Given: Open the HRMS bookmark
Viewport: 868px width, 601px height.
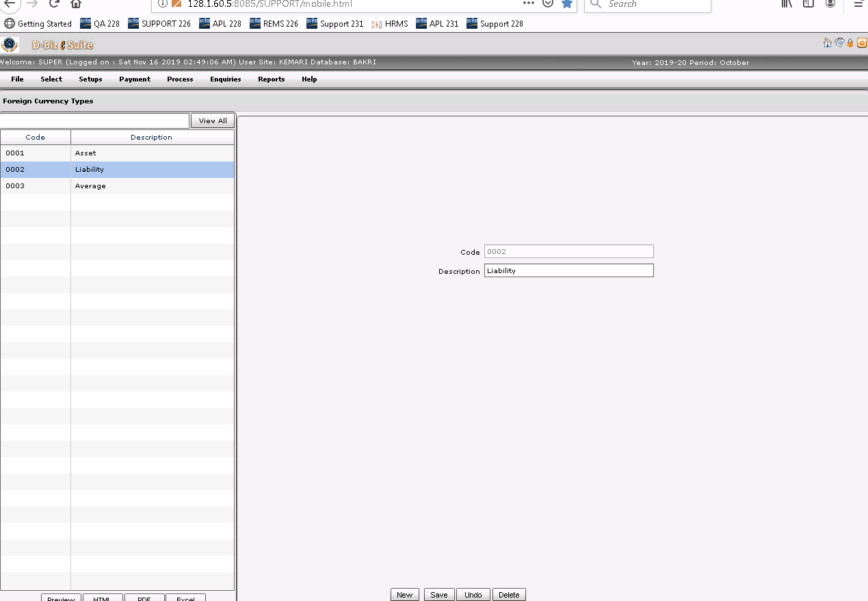Looking at the screenshot, I should (390, 23).
